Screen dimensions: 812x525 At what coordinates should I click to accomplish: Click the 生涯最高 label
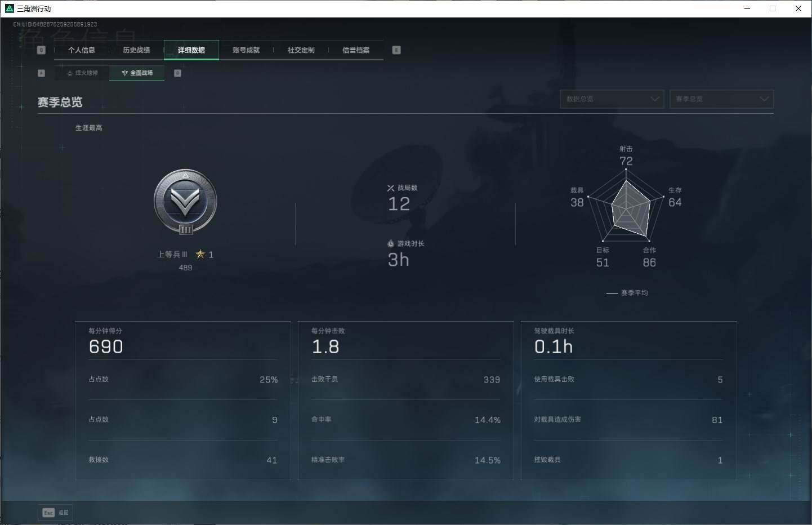click(89, 128)
